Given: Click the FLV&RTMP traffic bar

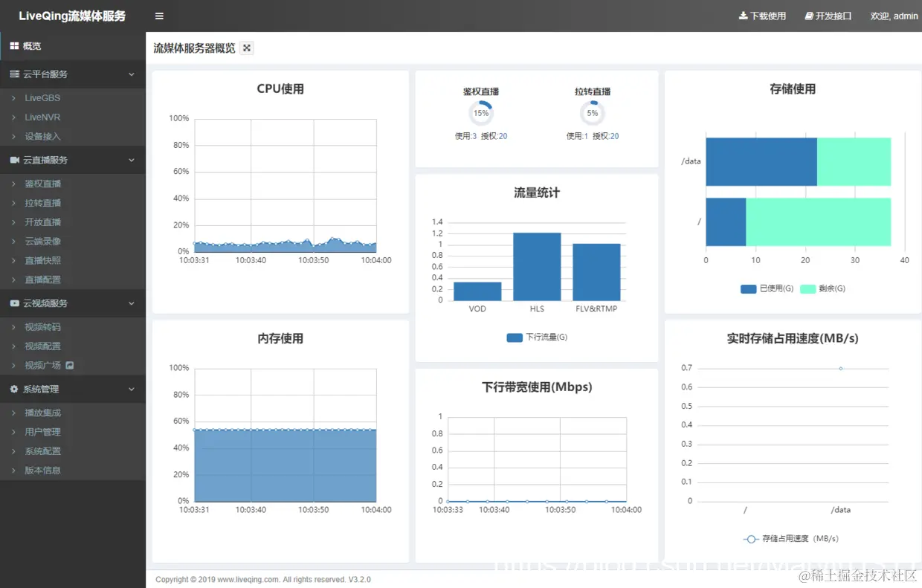Looking at the screenshot, I should pos(596,272).
